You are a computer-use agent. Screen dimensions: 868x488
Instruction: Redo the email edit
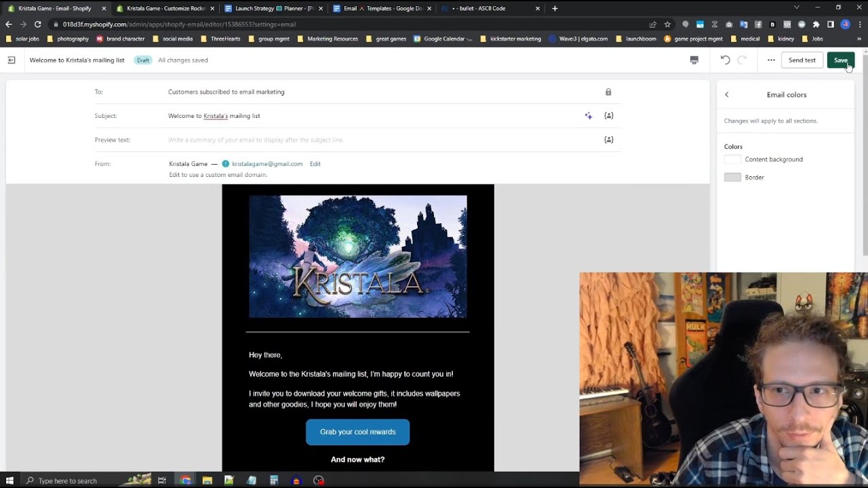[x=742, y=60]
